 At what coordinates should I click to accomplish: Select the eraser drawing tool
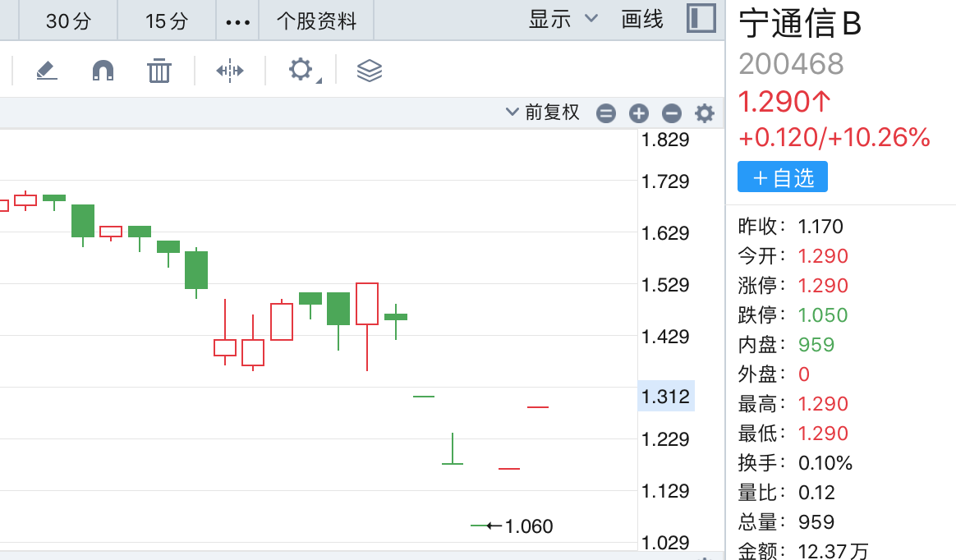tap(47, 71)
